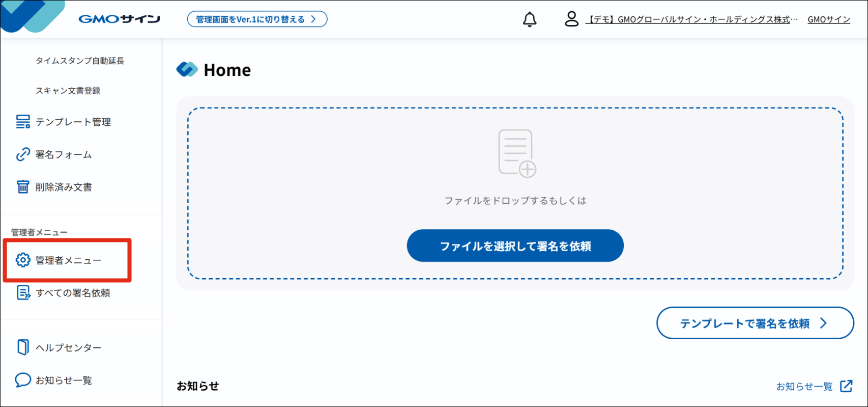Screen dimensions: 868x407
Task: Open the notification bell
Action: point(530,19)
